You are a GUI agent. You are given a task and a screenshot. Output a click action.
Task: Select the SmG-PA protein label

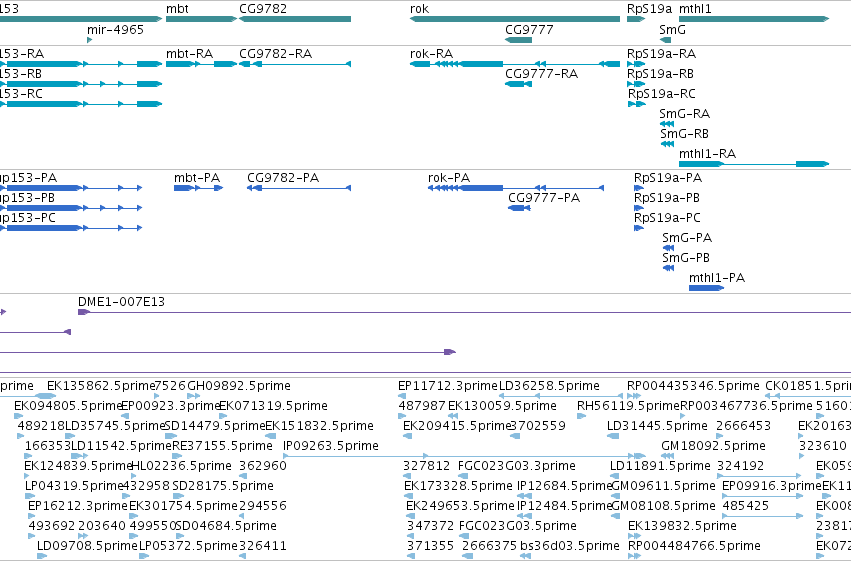(687, 238)
